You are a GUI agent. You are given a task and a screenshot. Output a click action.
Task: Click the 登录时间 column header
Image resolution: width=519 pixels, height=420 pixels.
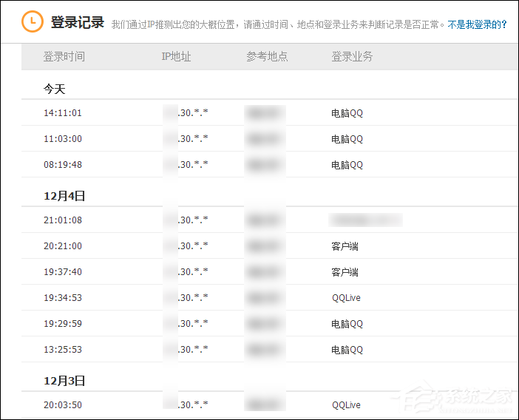[x=64, y=56]
